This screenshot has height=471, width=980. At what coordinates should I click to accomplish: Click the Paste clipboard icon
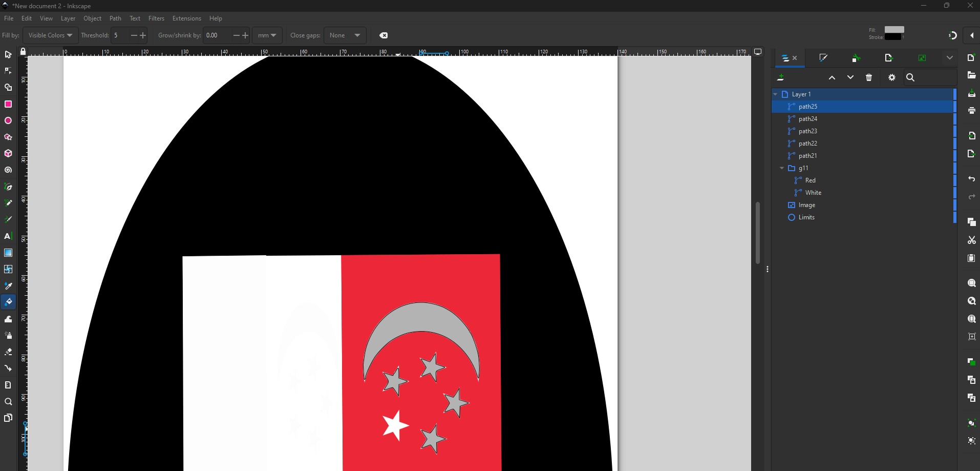coord(971,258)
